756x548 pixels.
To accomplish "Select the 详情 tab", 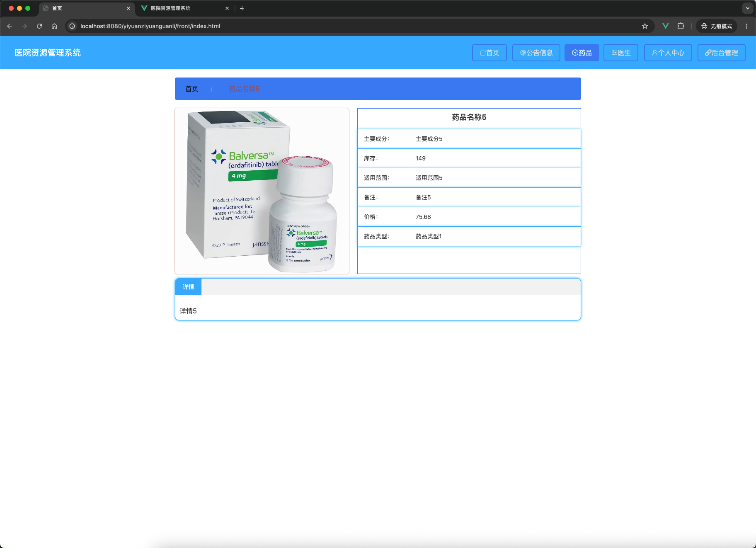I will pos(188,287).
